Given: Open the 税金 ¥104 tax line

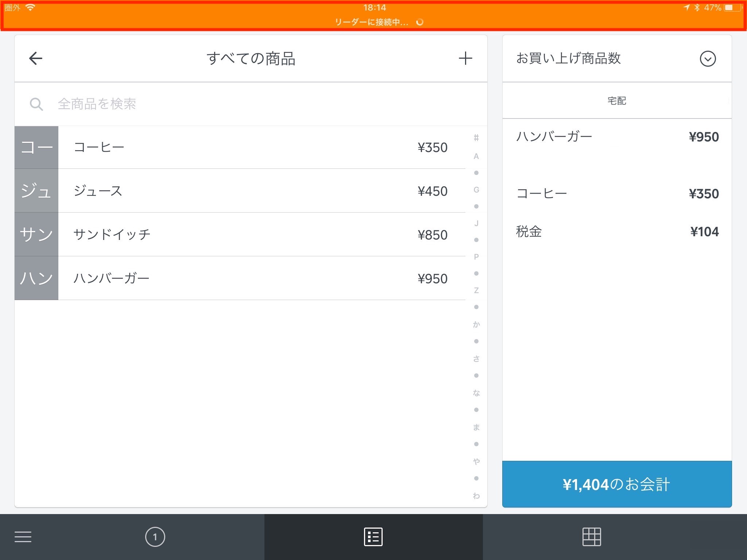Looking at the screenshot, I should (616, 232).
